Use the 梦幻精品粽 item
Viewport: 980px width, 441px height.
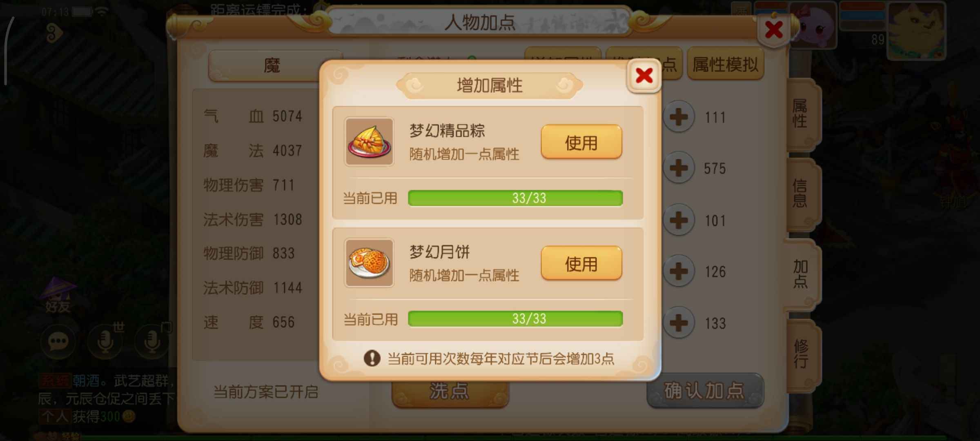pyautogui.click(x=581, y=142)
